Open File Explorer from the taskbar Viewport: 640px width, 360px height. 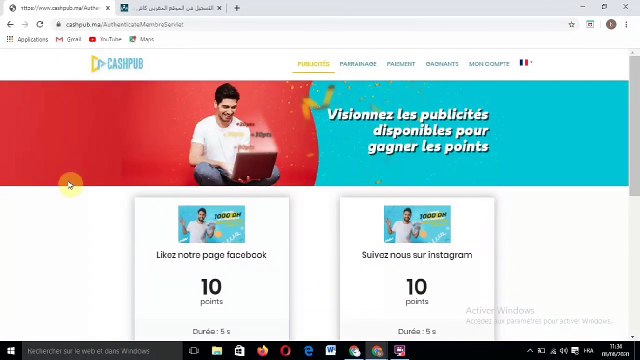point(217,351)
